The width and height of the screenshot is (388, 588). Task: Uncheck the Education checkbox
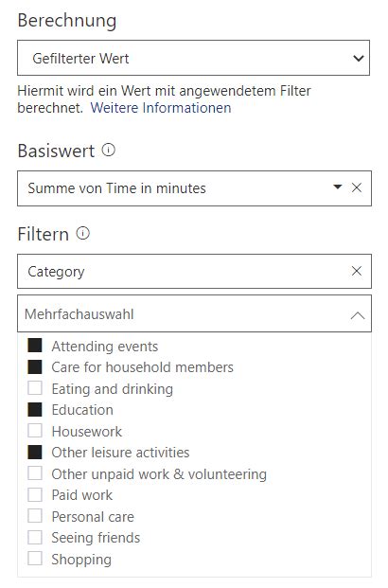tap(35, 409)
